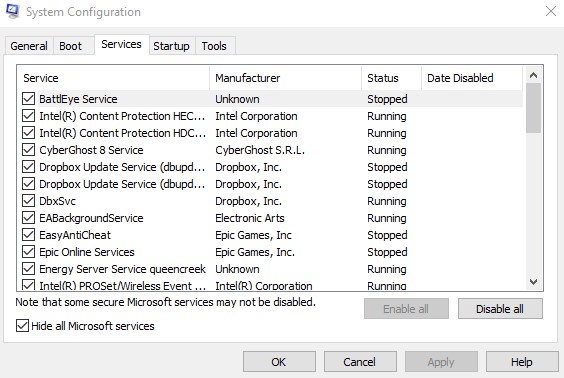The width and height of the screenshot is (564, 378).
Task: Toggle the EasyAntiCheat checkbox
Action: pyautogui.click(x=28, y=235)
